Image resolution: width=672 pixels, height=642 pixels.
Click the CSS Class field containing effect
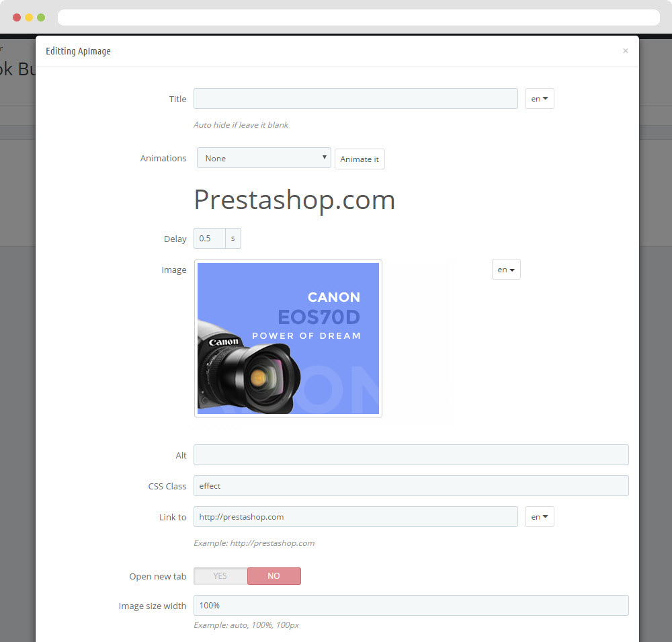411,485
